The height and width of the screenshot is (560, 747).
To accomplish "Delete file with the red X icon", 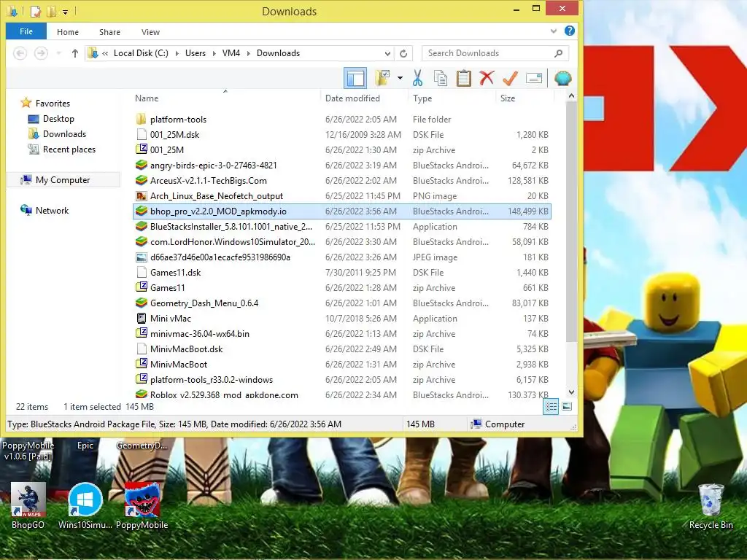I will [x=487, y=78].
